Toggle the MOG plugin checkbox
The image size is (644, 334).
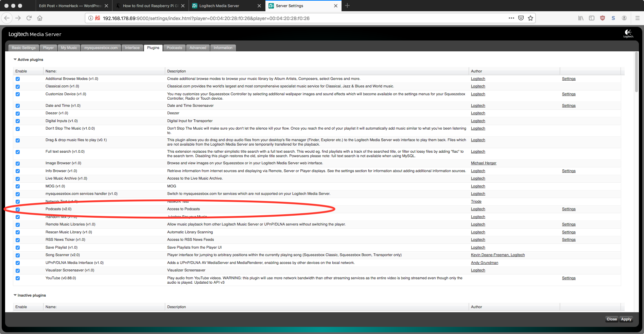[18, 186]
